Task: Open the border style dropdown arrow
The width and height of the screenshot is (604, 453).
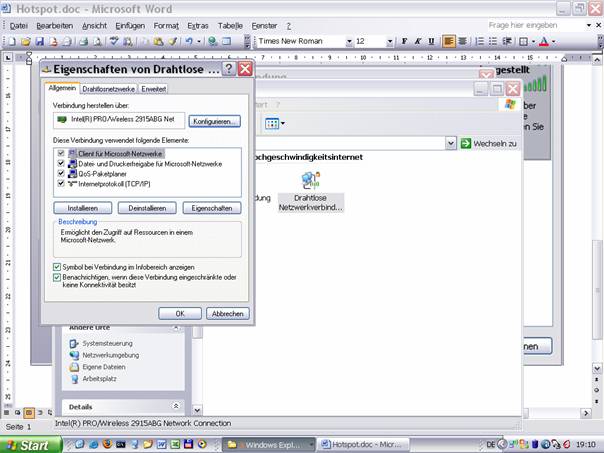Action: [x=534, y=41]
